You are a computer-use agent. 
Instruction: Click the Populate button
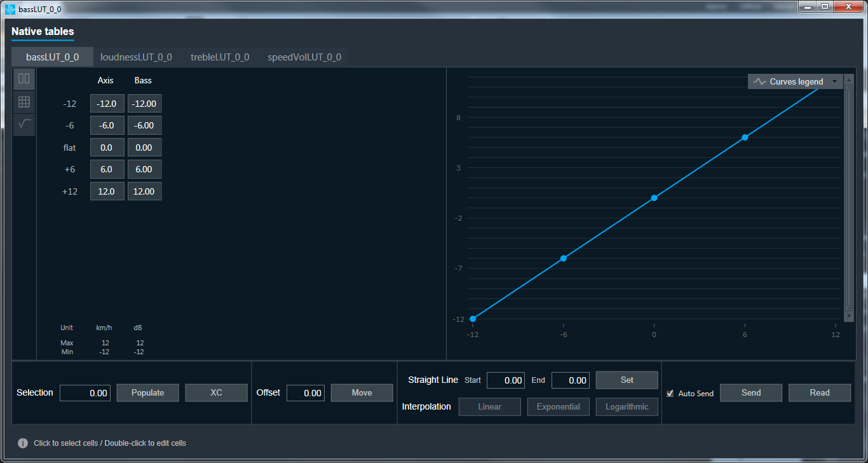coord(147,393)
